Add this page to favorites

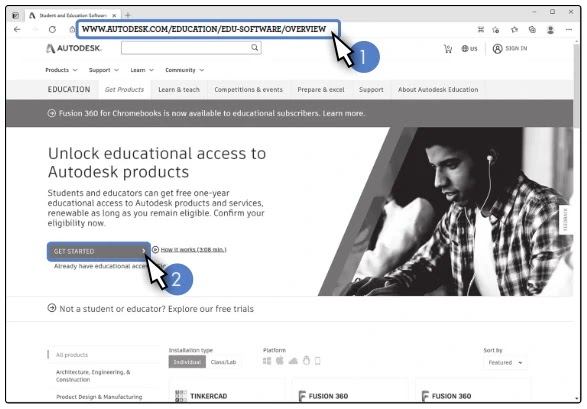[x=496, y=30]
